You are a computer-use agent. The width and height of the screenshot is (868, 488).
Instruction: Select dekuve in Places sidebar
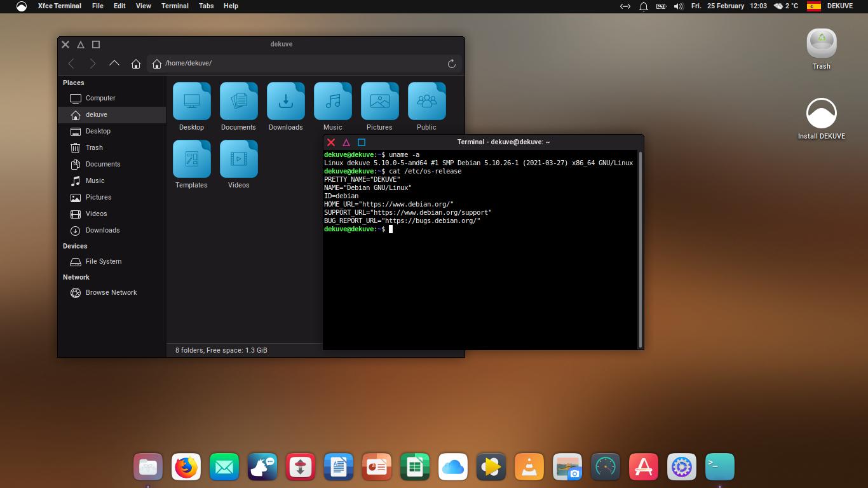pyautogui.click(x=112, y=114)
